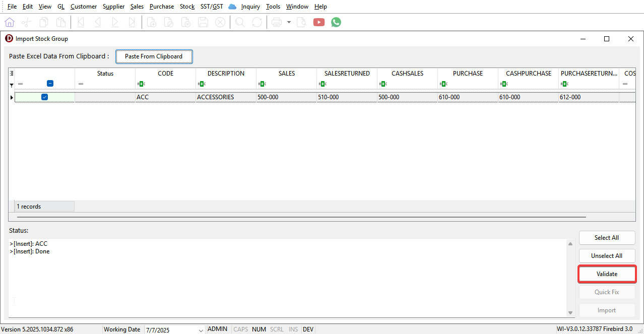Open the Customer menu

click(x=84, y=7)
